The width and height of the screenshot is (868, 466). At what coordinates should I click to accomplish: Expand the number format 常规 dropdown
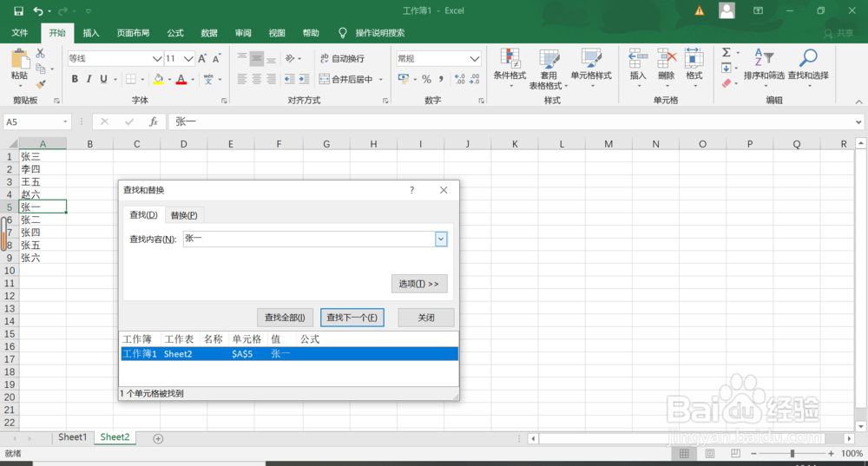pos(475,58)
